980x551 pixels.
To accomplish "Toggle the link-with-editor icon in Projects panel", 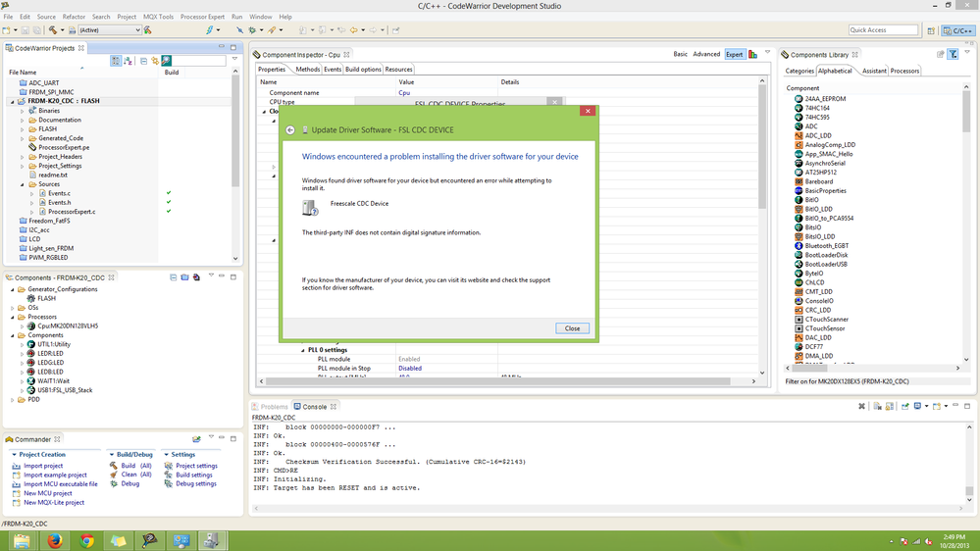I will (155, 61).
